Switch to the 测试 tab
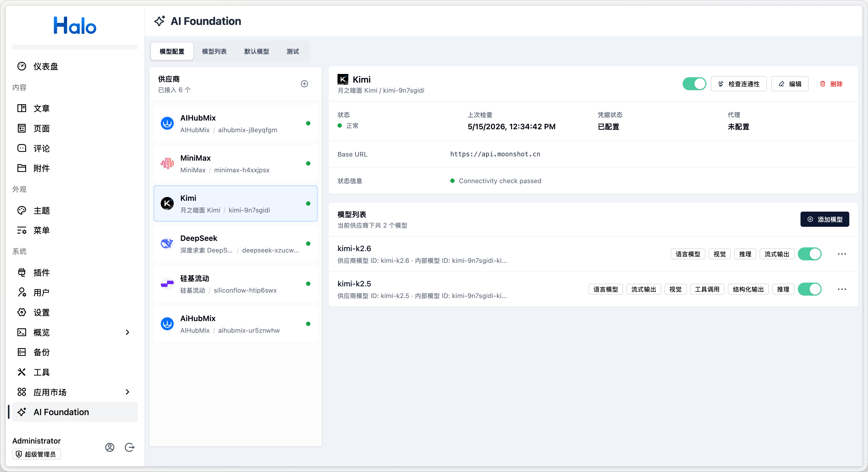This screenshot has width=868, height=472. coord(292,51)
